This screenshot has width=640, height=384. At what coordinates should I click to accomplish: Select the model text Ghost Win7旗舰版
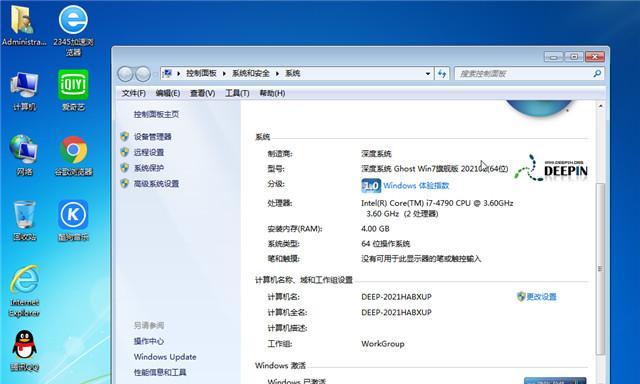click(x=435, y=169)
